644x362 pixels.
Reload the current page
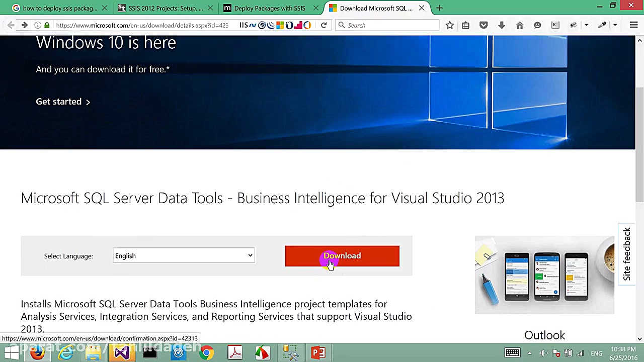tap(324, 25)
